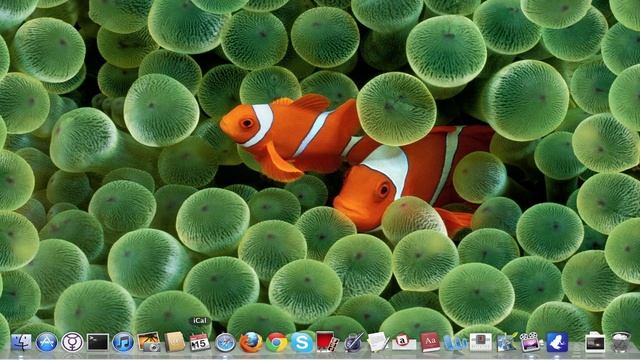
Task: Open the Trash in the Dock
Action: click(621, 342)
